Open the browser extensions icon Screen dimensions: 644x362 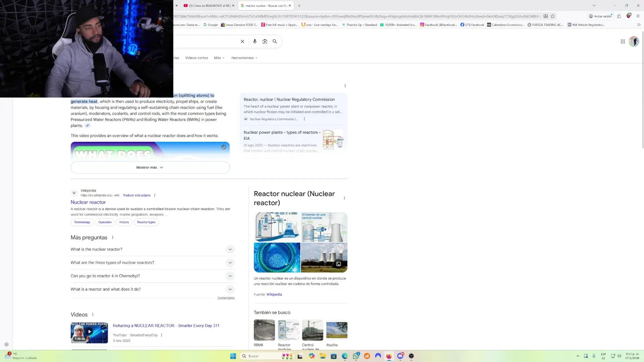pos(619,16)
